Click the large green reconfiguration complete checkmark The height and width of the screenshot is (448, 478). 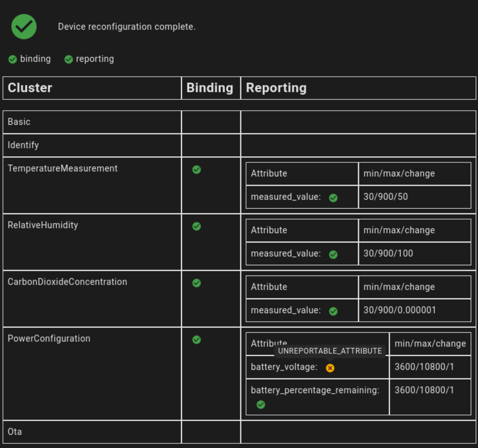24,27
